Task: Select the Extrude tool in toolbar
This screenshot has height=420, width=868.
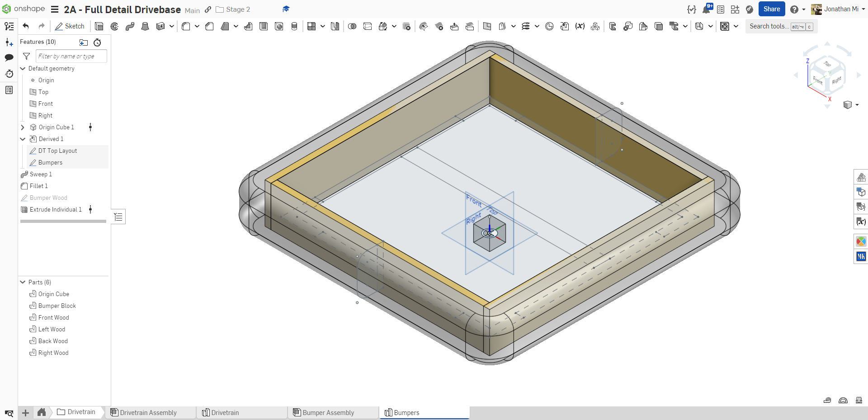Action: click(x=99, y=26)
